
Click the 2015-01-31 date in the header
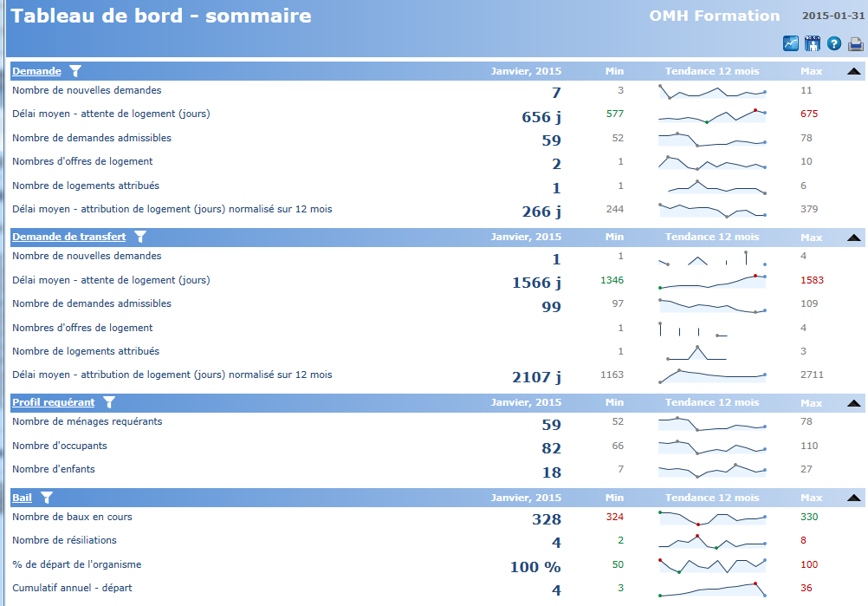pyautogui.click(x=832, y=16)
